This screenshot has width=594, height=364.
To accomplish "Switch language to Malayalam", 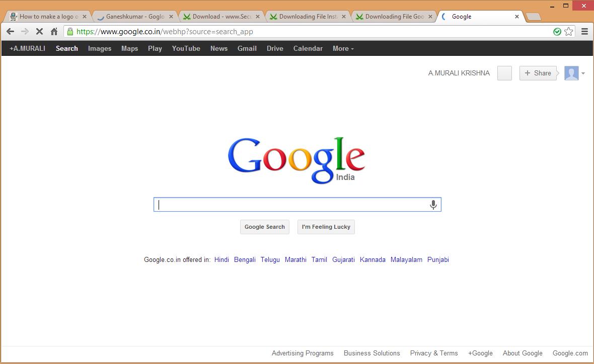I will point(406,259).
